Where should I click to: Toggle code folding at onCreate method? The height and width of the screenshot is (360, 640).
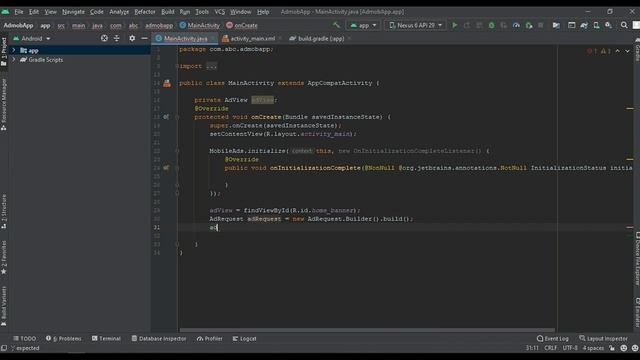177,117
